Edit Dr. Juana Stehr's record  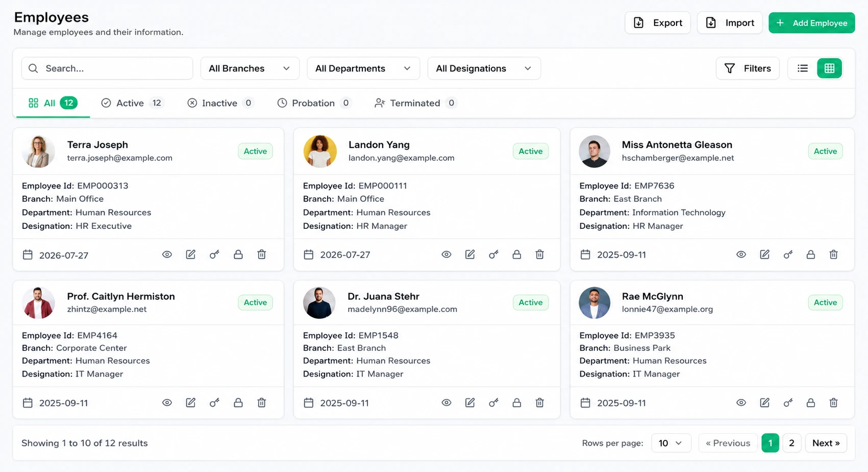(x=470, y=403)
